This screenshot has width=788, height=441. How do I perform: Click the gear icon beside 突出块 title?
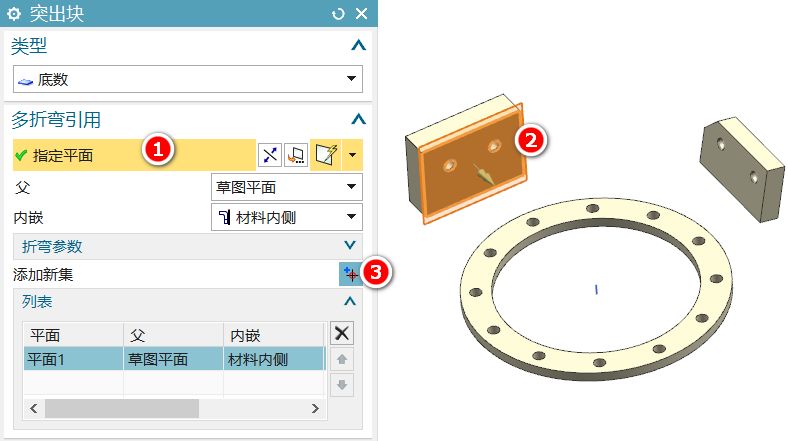click(x=13, y=13)
